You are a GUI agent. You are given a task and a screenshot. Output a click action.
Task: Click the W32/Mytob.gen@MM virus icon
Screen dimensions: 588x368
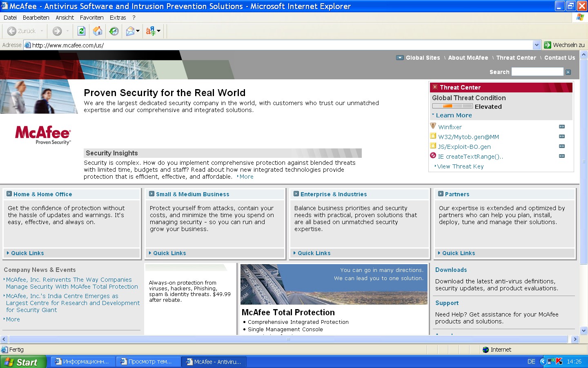click(x=433, y=136)
